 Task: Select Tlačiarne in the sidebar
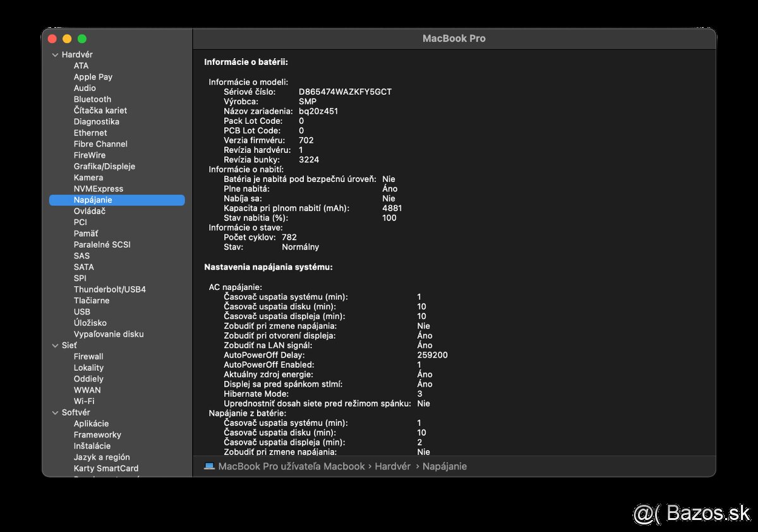[92, 301]
